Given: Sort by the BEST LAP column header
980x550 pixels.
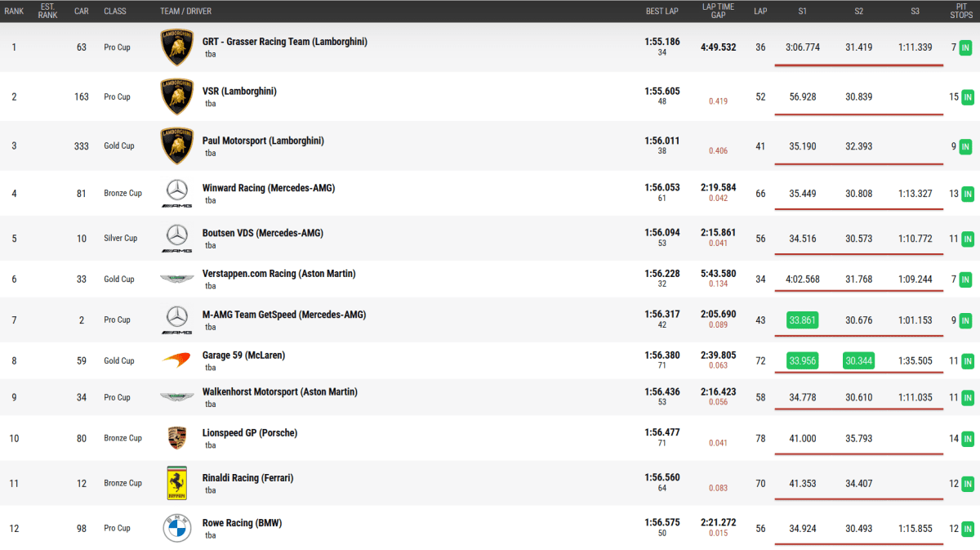Looking at the screenshot, I should 661,11.
